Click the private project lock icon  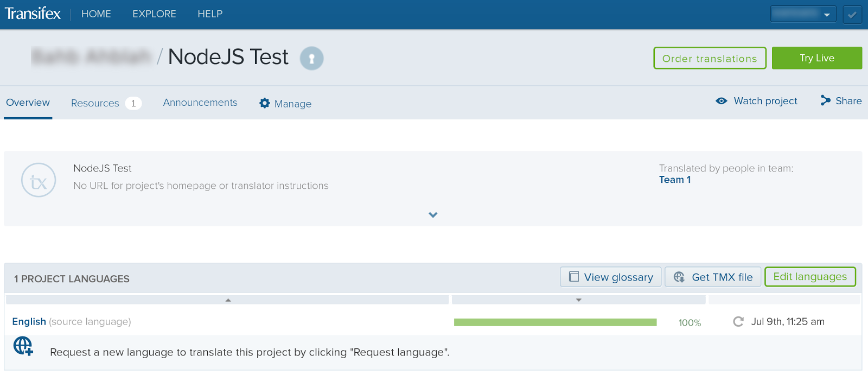[x=312, y=58]
